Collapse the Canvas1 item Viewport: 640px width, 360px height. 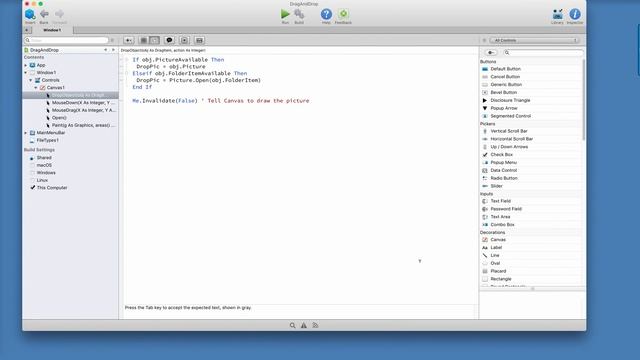(36, 88)
